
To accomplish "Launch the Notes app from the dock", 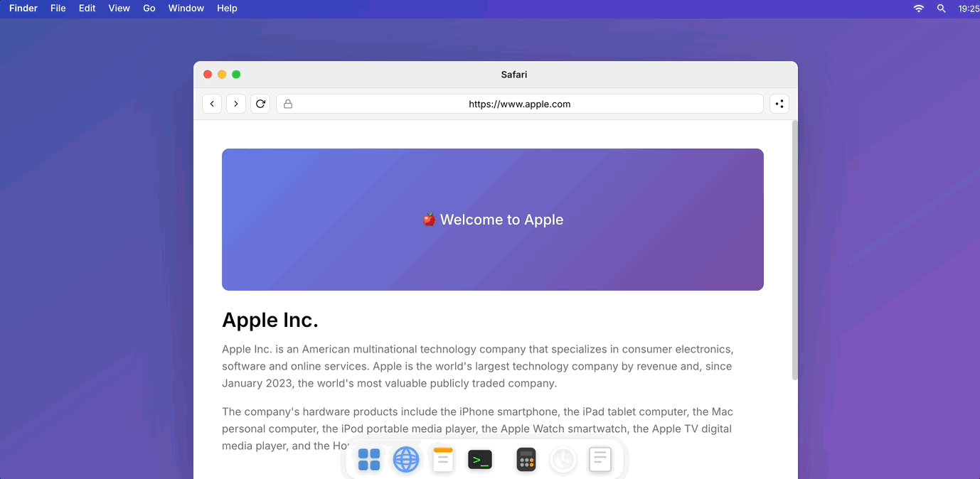I will point(443,460).
